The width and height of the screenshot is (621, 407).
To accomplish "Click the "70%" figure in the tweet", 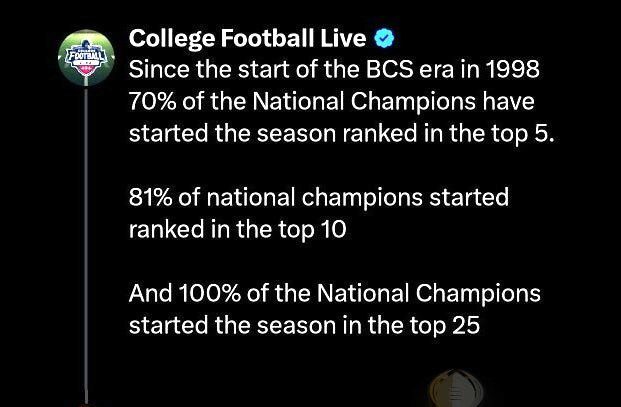I will point(152,101).
